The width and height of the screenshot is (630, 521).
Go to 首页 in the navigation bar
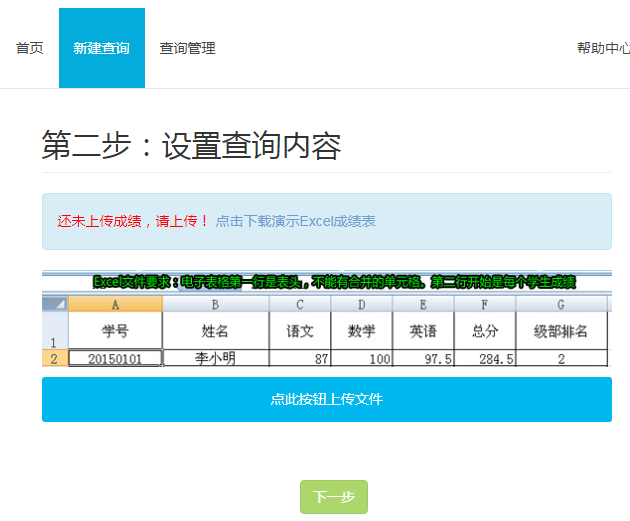[29, 48]
